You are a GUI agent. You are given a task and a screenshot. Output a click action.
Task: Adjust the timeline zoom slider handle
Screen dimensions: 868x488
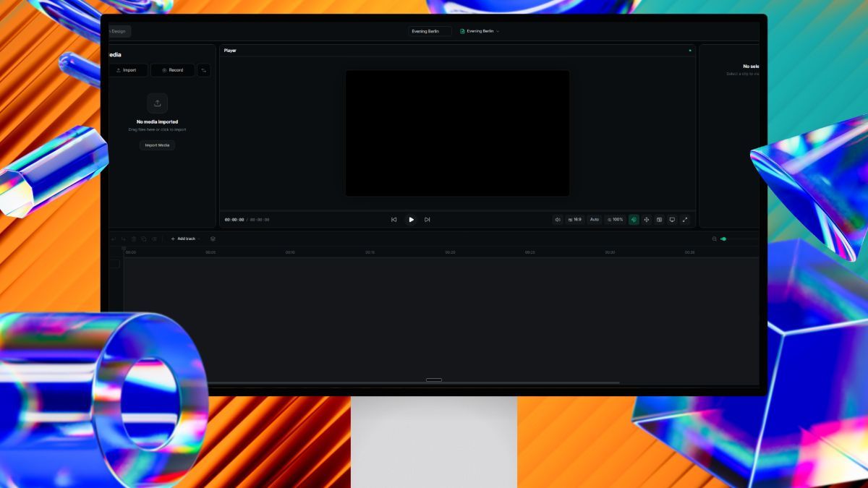click(723, 239)
